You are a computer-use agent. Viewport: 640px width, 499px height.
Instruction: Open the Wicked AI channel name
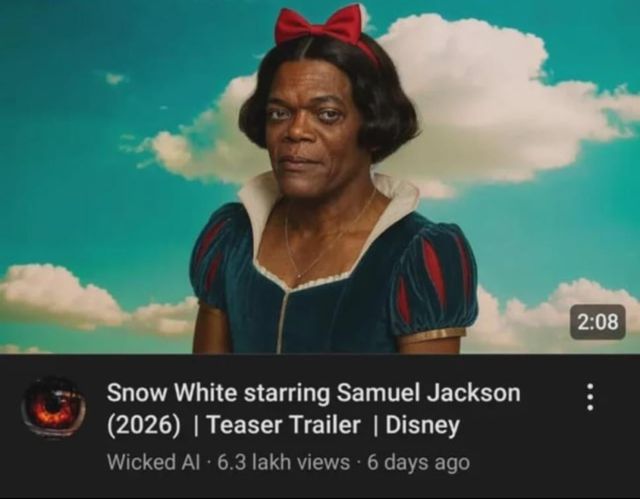coord(154,462)
